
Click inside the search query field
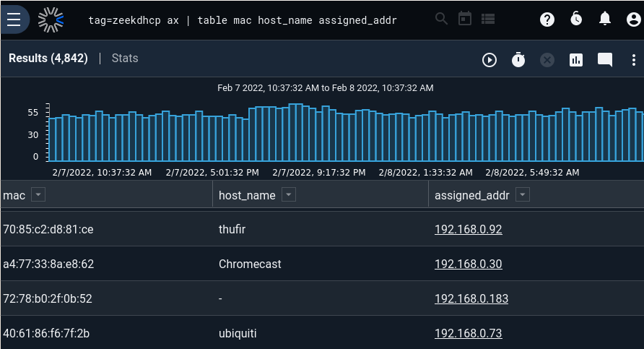(243, 20)
